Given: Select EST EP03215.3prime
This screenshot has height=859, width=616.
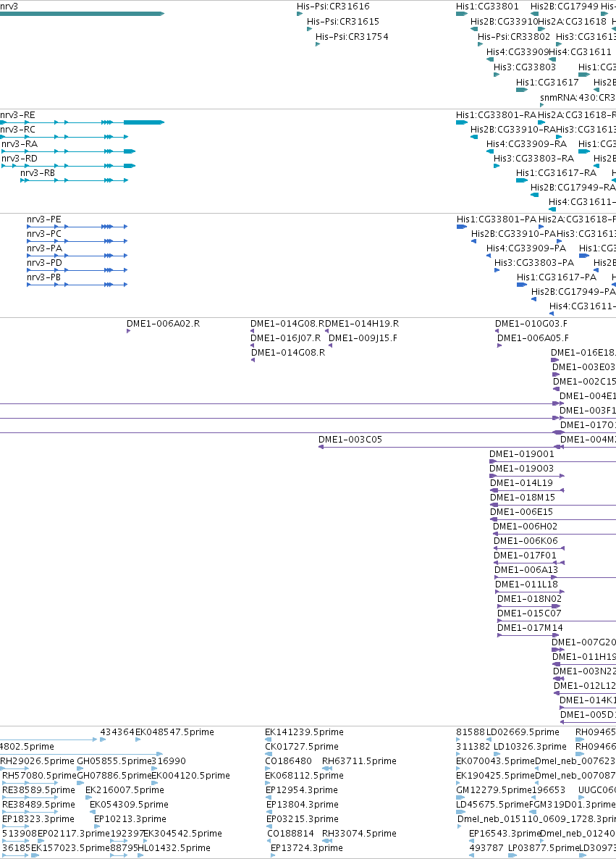Looking at the screenshot, I should tap(303, 820).
